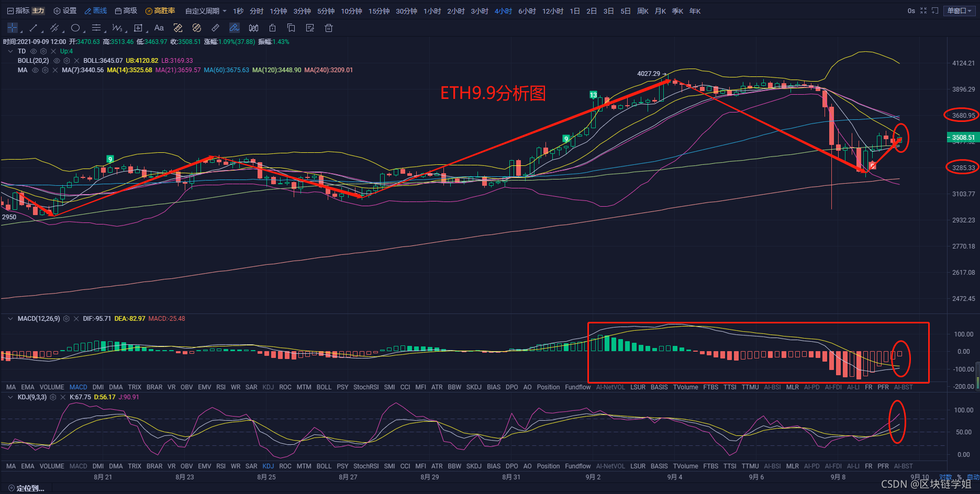The image size is (980, 494).
Task: Collapse the KDJ panel chevron
Action: pos(10,397)
